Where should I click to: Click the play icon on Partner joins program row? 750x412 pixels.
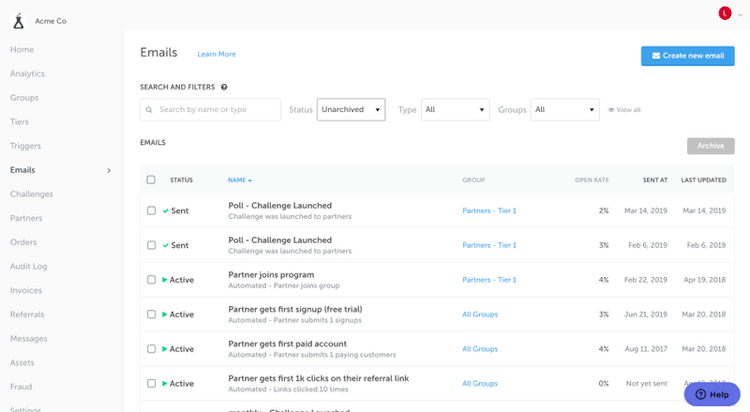click(165, 280)
